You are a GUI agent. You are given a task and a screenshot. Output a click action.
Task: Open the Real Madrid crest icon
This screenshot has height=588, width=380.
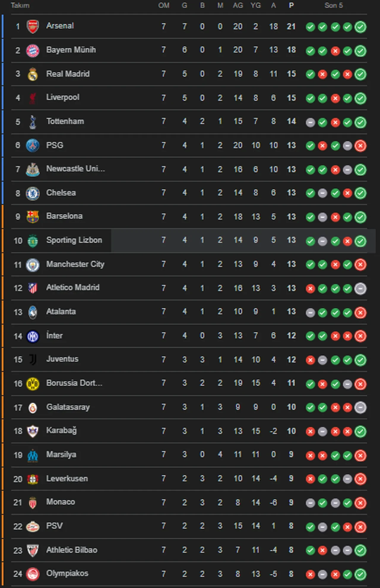[33, 74]
